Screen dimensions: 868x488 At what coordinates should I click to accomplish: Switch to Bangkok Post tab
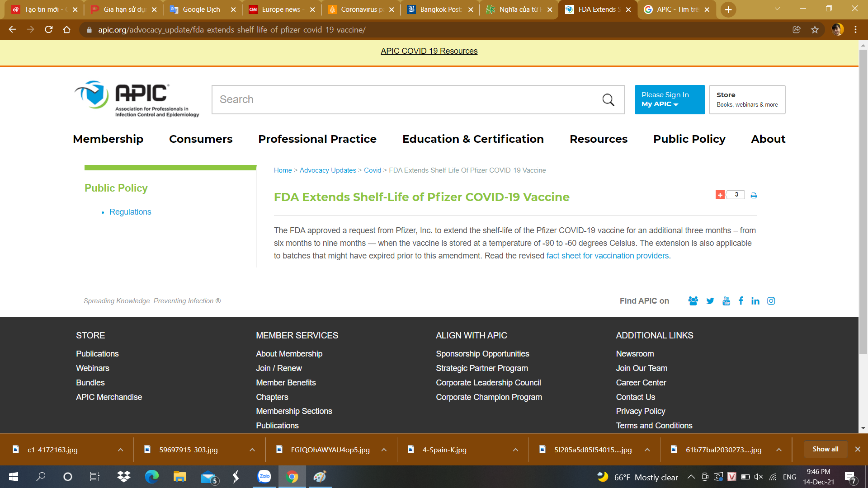440,9
